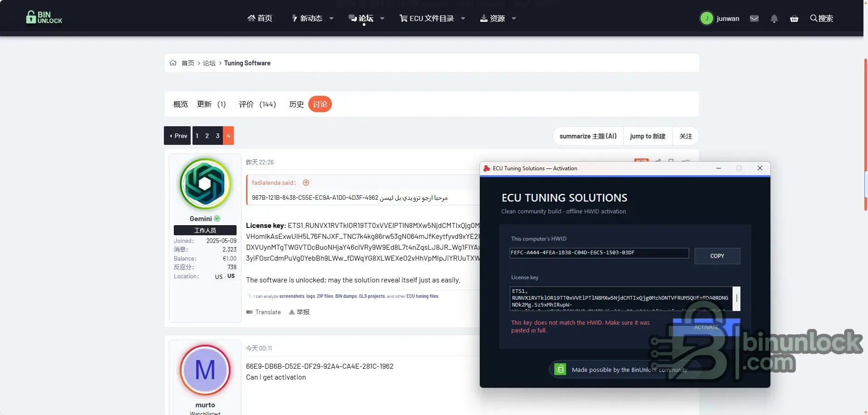Go to 首页 in top navigation
868x415 pixels.
[x=260, y=19]
